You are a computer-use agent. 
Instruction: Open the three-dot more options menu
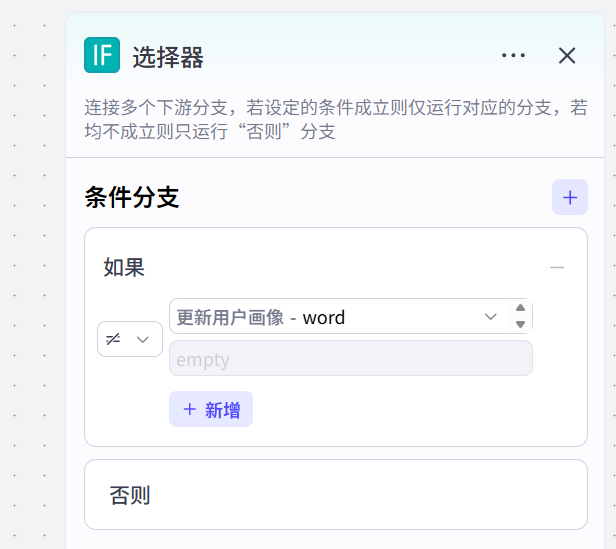click(x=513, y=55)
